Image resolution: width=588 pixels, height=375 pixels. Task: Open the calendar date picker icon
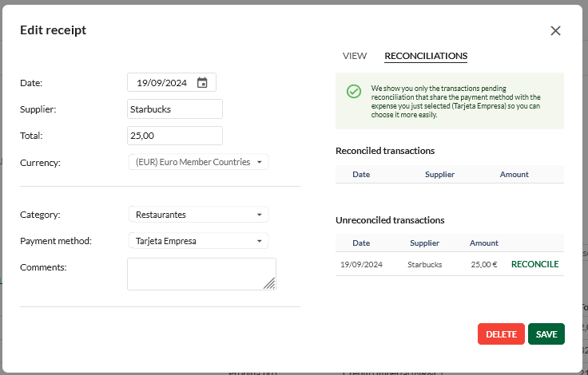[x=202, y=83]
